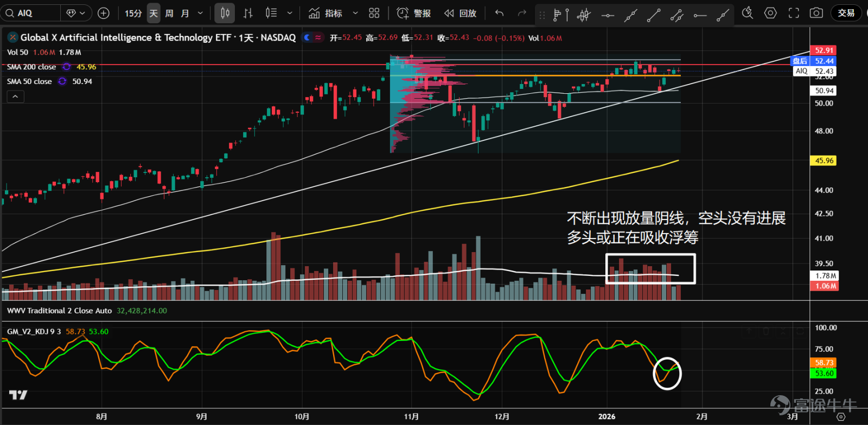Select the WWV Traditional 2 Close Auto legend

(60, 311)
